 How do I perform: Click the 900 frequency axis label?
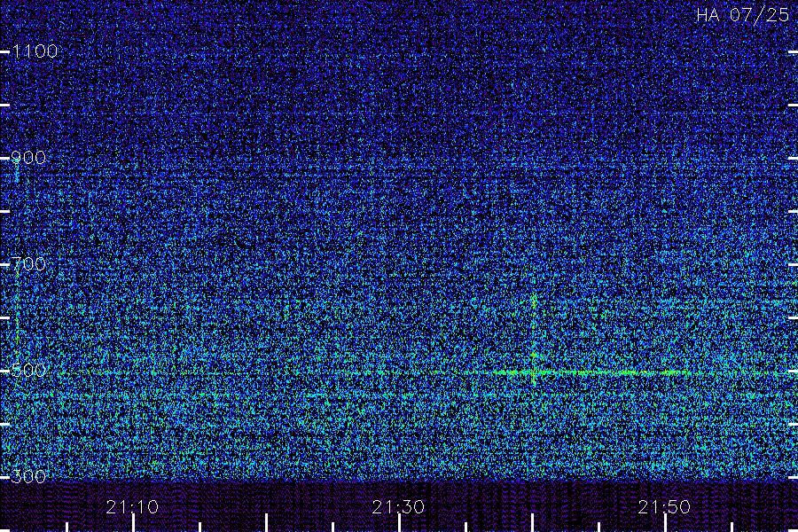pyautogui.click(x=28, y=158)
